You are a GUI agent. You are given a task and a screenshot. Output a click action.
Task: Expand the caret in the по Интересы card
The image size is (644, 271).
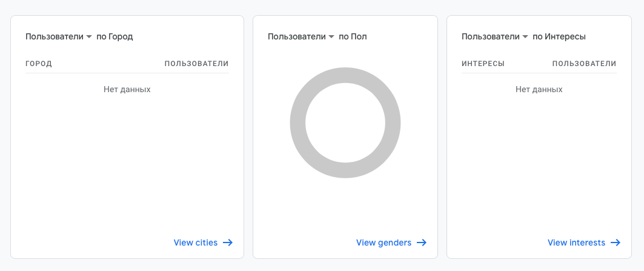pos(525,37)
